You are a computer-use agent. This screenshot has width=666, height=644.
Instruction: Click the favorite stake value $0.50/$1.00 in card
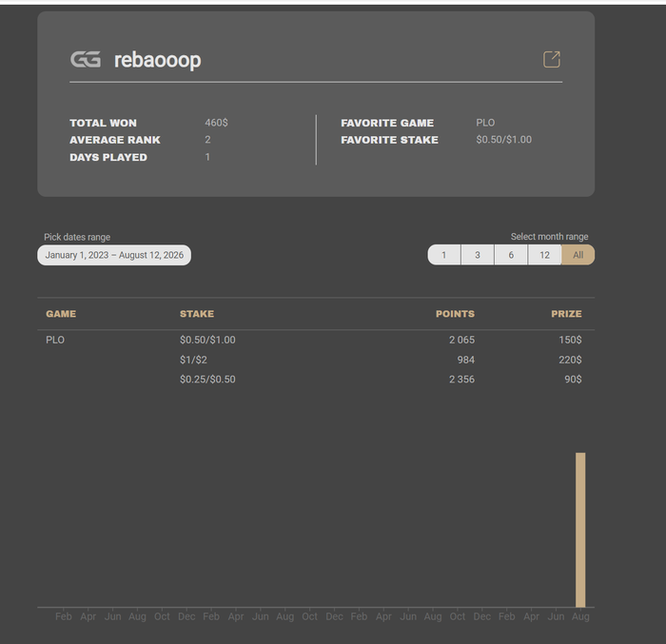click(x=503, y=140)
